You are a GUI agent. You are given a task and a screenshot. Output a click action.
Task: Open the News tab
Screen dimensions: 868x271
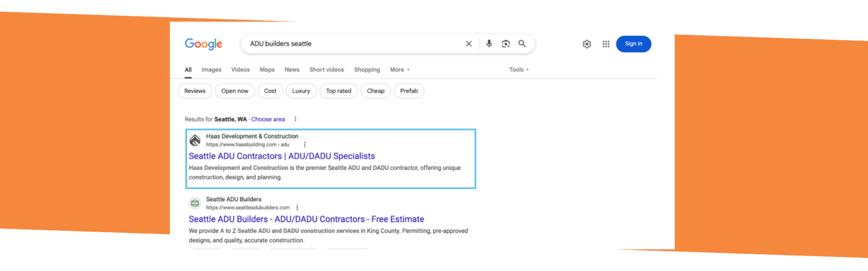[x=292, y=70]
